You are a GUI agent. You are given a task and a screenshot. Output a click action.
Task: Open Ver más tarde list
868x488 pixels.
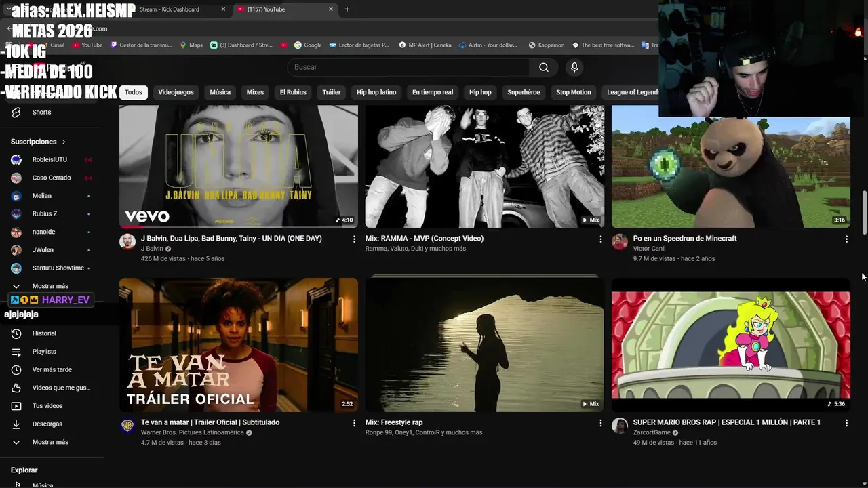52,369
